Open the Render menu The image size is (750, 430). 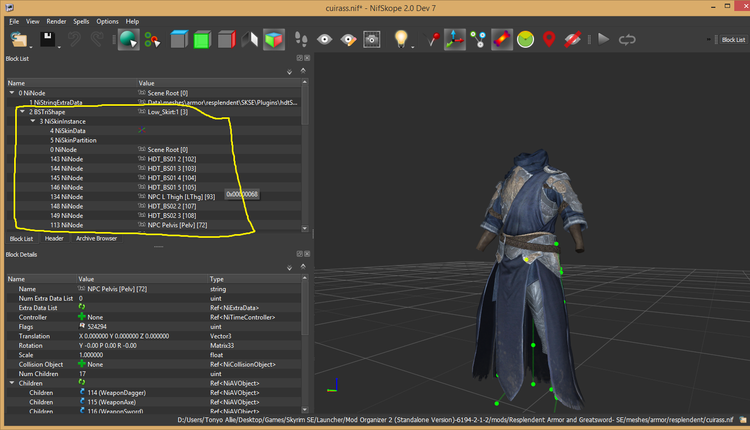(56, 21)
